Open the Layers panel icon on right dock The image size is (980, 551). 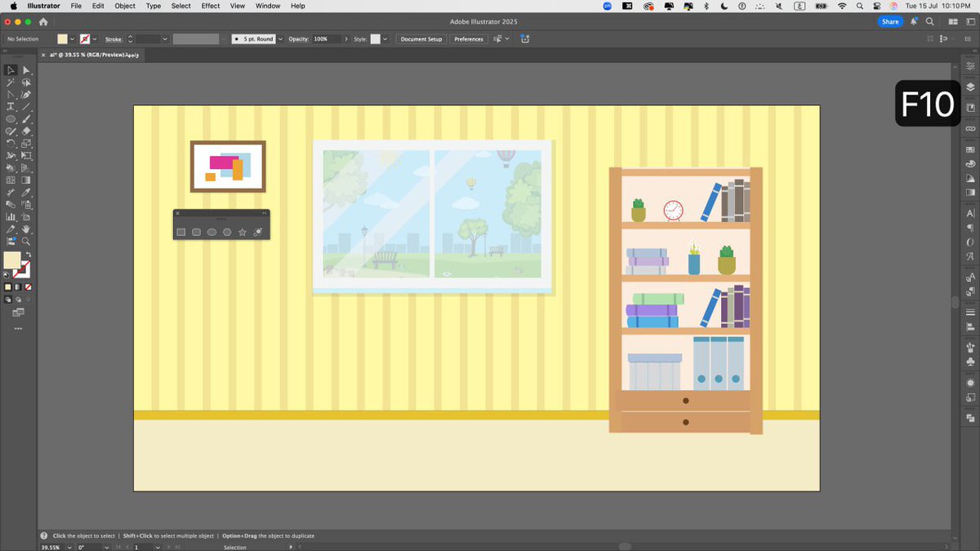click(x=970, y=87)
